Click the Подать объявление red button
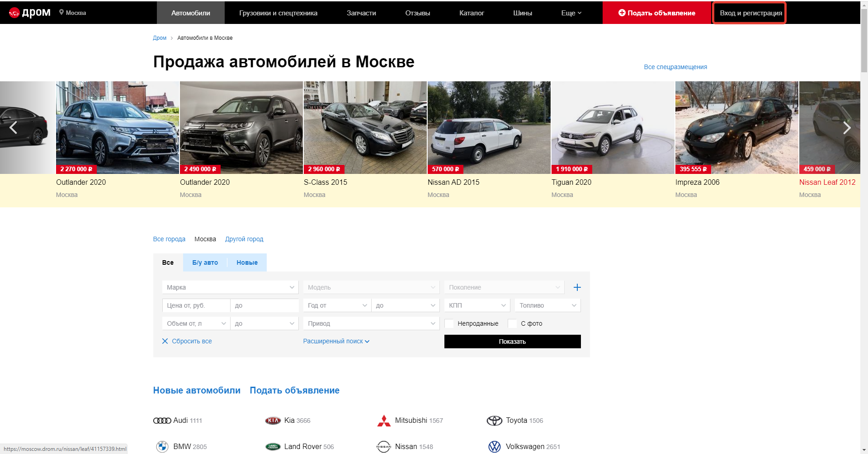Screen dimensions: 868x454 coord(656,13)
